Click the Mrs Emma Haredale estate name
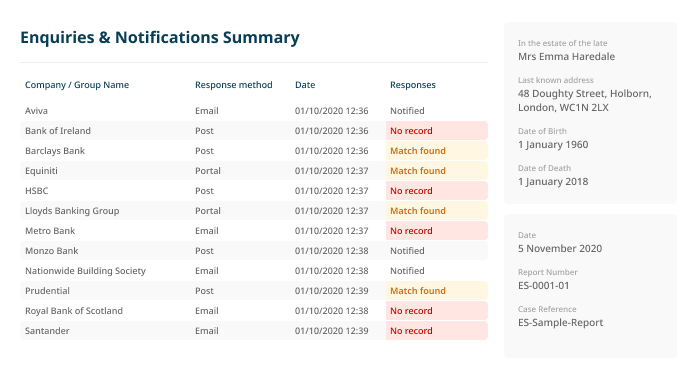Image resolution: width=700 pixels, height=380 pixels. click(x=566, y=57)
